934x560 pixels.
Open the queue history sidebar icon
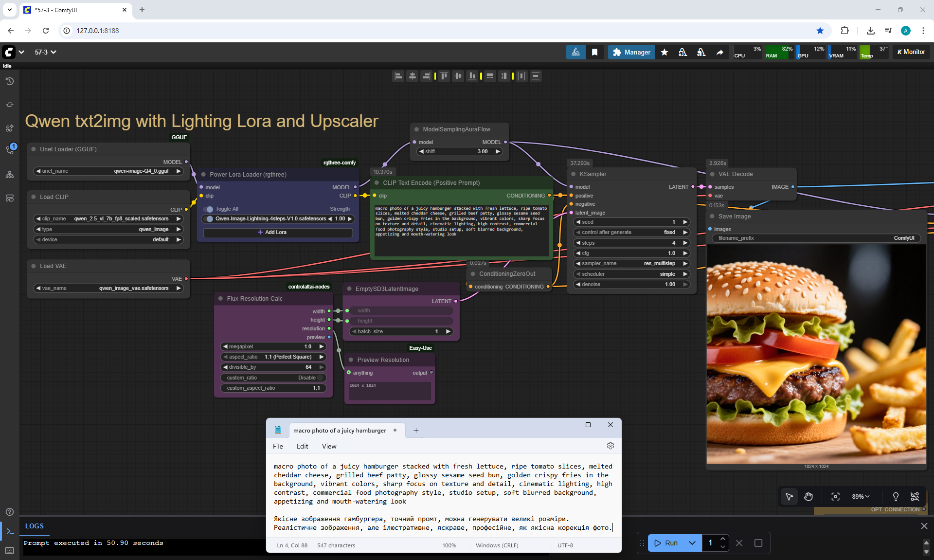tap(10, 81)
